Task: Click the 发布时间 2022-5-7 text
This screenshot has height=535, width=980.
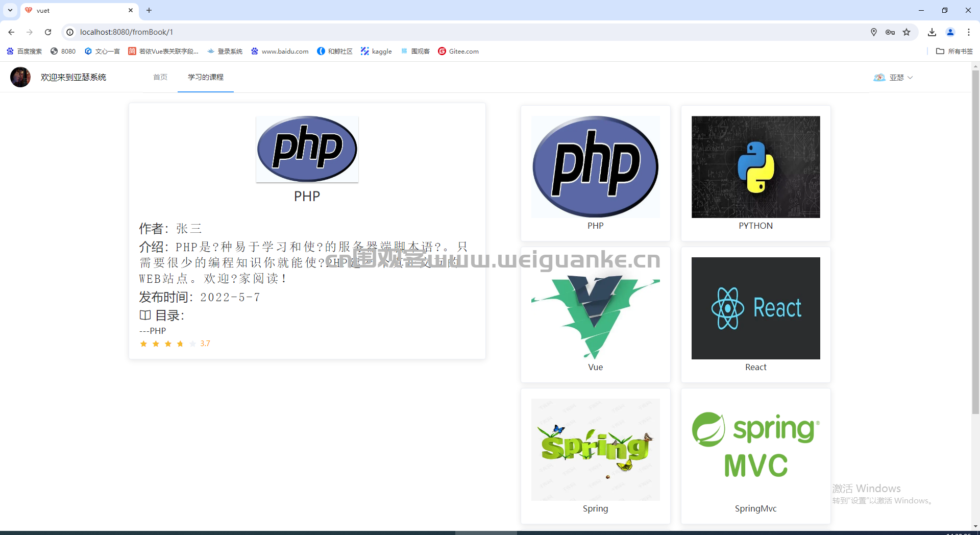Action: (x=200, y=297)
